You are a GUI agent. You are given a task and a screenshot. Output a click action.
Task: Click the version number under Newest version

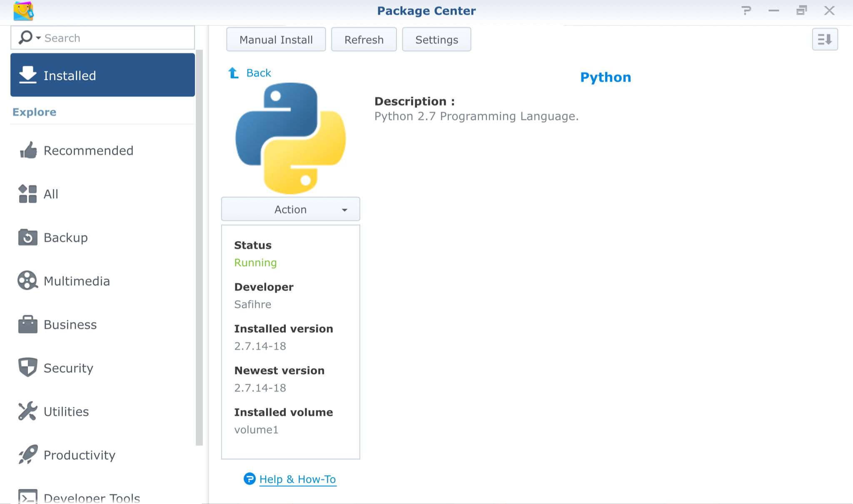coord(260,388)
